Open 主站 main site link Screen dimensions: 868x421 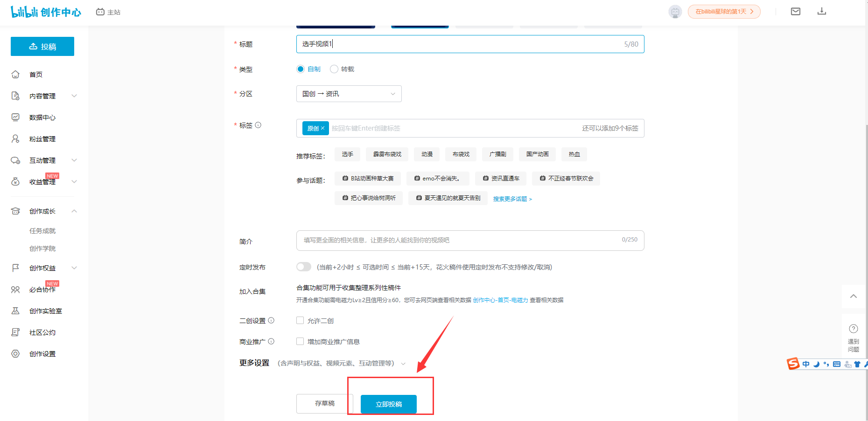pyautogui.click(x=108, y=12)
